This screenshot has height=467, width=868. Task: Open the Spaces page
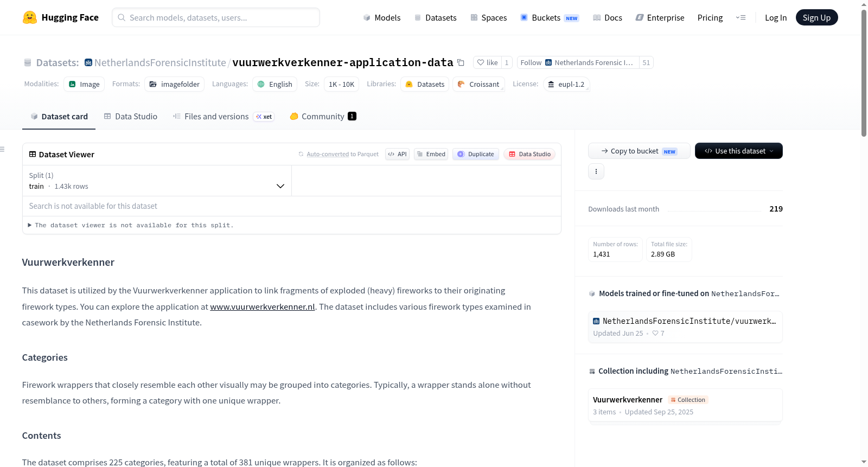pos(488,17)
